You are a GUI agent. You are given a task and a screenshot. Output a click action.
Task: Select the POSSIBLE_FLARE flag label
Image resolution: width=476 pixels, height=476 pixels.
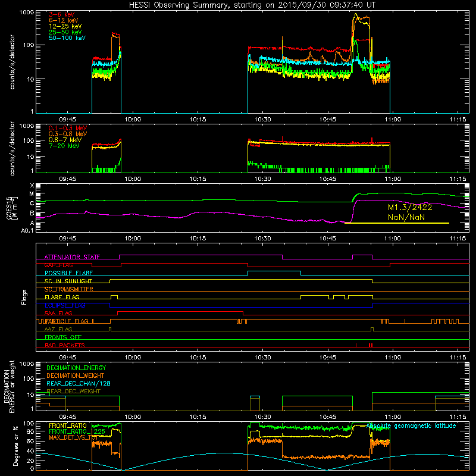(x=68, y=273)
